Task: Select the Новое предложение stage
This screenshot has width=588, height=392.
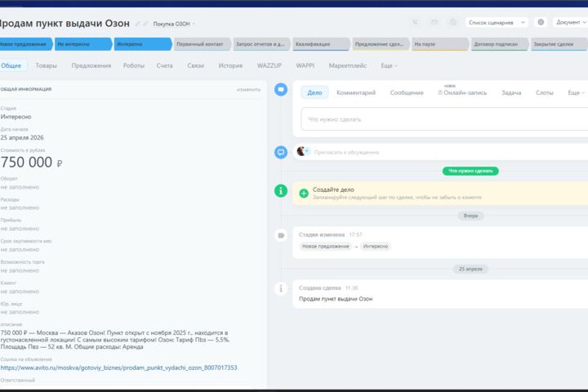Action: coord(24,44)
